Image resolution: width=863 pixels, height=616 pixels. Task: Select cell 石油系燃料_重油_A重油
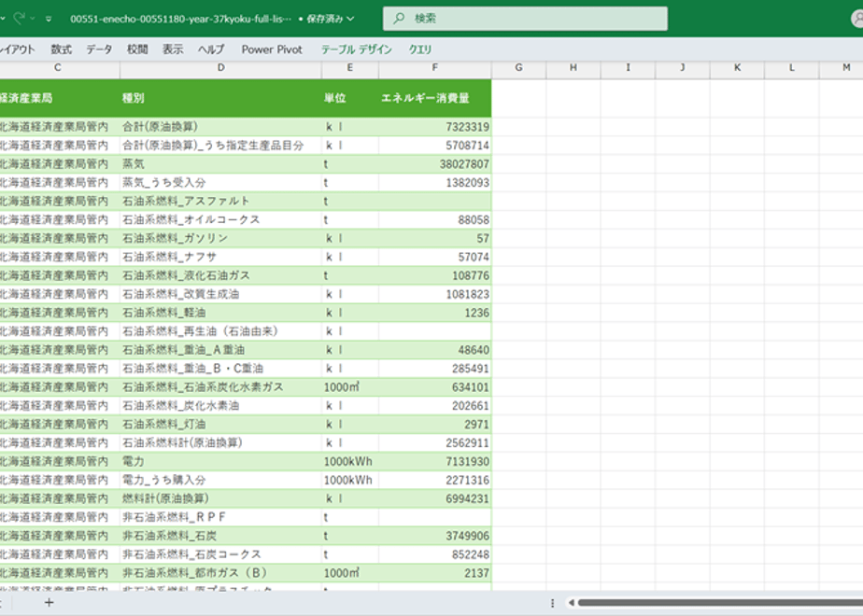tap(220, 350)
